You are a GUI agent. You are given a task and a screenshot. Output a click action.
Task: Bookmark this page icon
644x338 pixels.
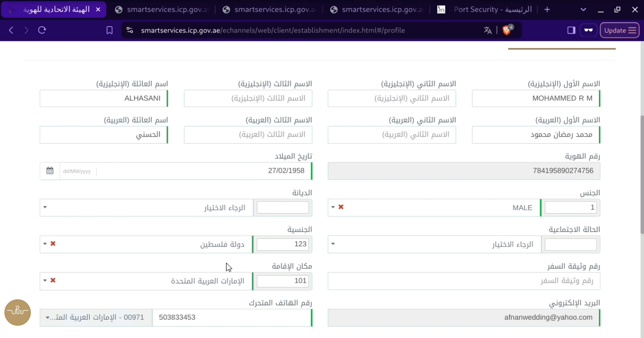click(109, 30)
